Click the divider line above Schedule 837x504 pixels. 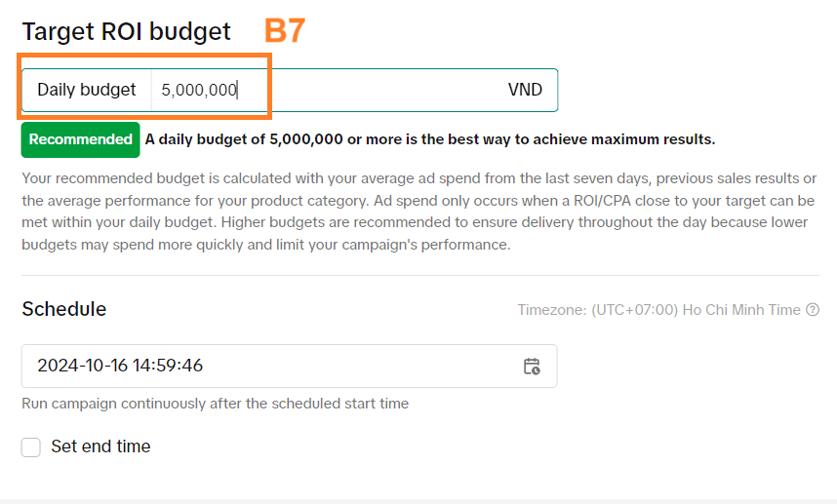(x=419, y=275)
